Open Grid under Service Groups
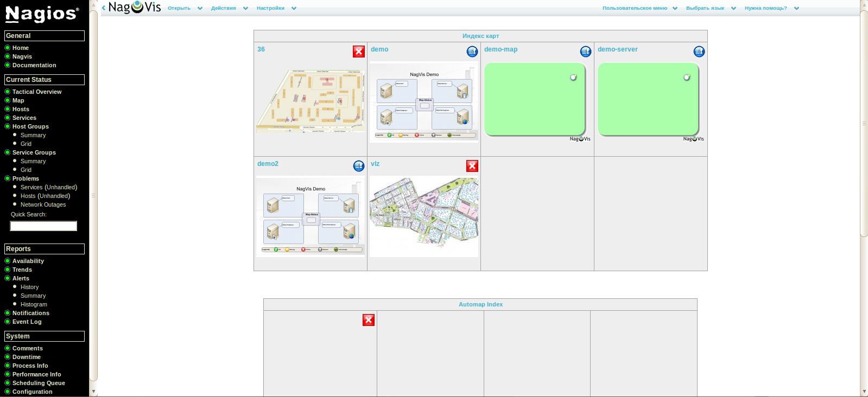This screenshot has width=868, height=397. [26, 170]
